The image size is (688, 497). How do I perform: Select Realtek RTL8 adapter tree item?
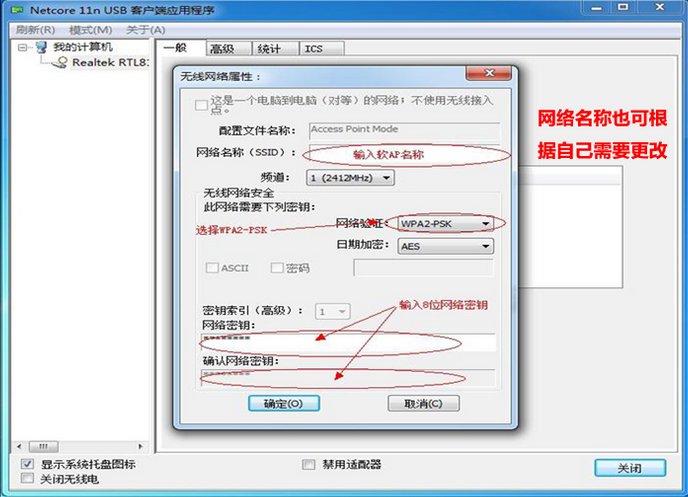click(x=110, y=63)
